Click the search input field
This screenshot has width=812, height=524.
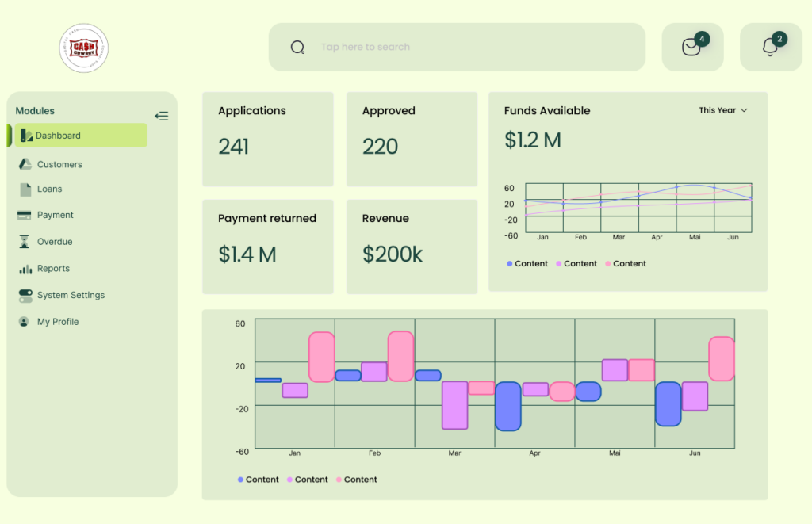[457, 47]
